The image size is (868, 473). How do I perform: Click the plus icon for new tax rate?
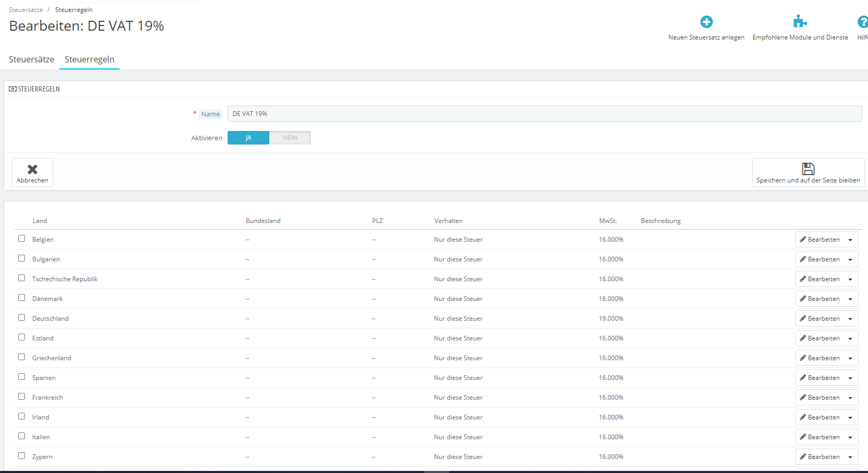click(706, 22)
